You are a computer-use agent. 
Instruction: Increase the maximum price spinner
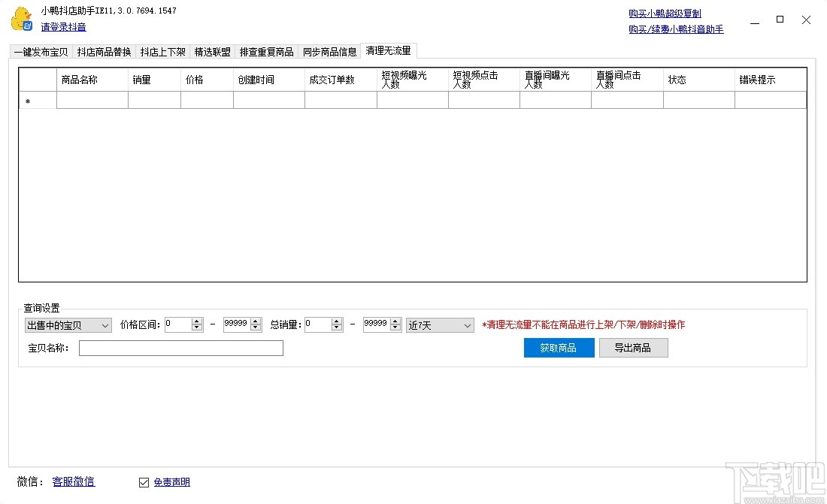click(x=256, y=321)
